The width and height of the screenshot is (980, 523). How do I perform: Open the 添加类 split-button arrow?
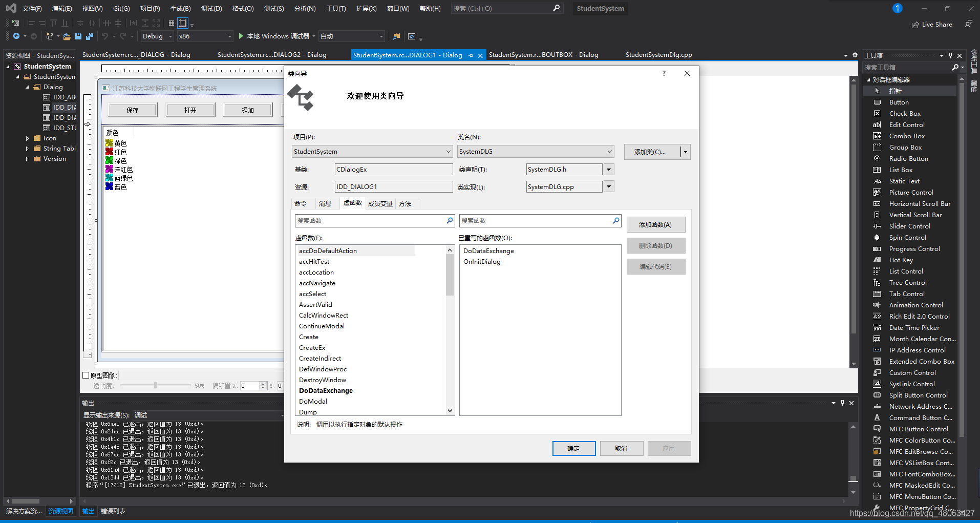[x=686, y=152]
